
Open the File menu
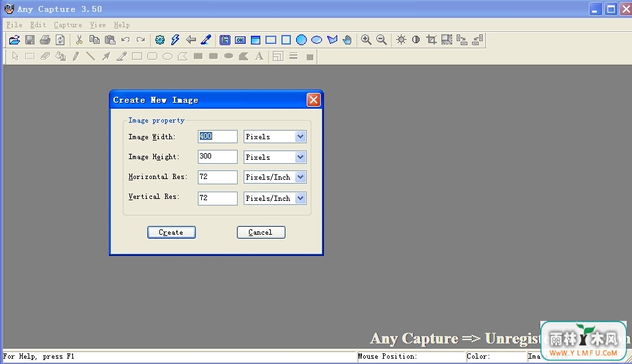pyautogui.click(x=14, y=25)
